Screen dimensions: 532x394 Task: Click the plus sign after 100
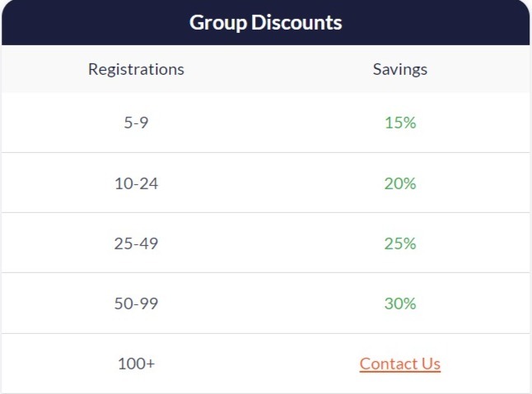pyautogui.click(x=151, y=364)
